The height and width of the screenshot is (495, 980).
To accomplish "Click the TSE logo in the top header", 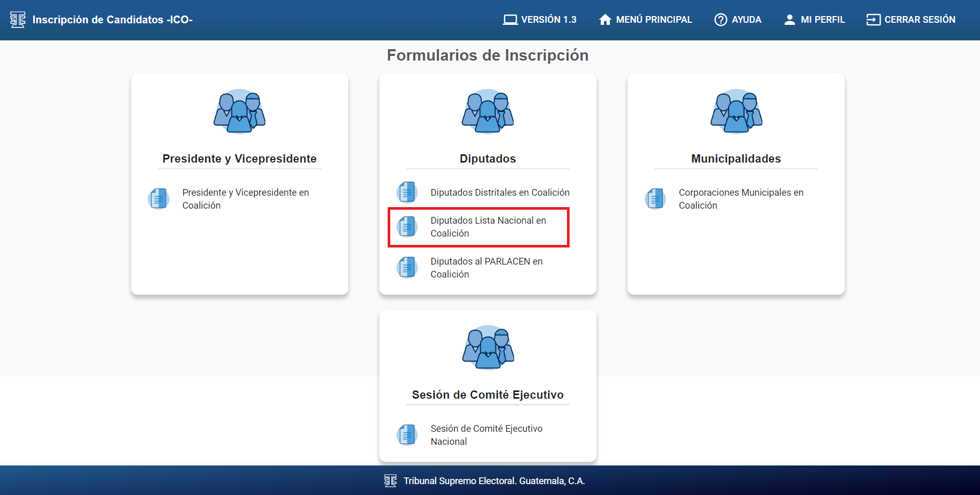I will [x=18, y=20].
